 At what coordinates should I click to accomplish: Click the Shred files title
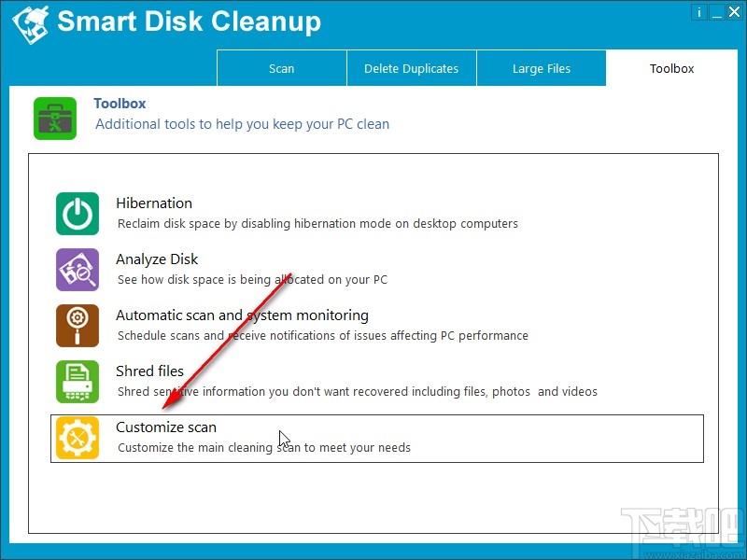coord(149,371)
